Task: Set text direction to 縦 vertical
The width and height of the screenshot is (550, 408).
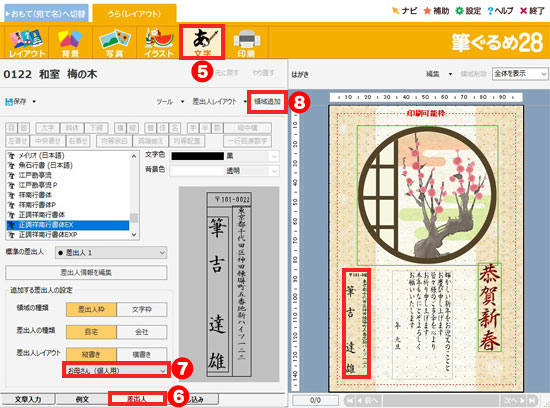Action: coord(133,128)
